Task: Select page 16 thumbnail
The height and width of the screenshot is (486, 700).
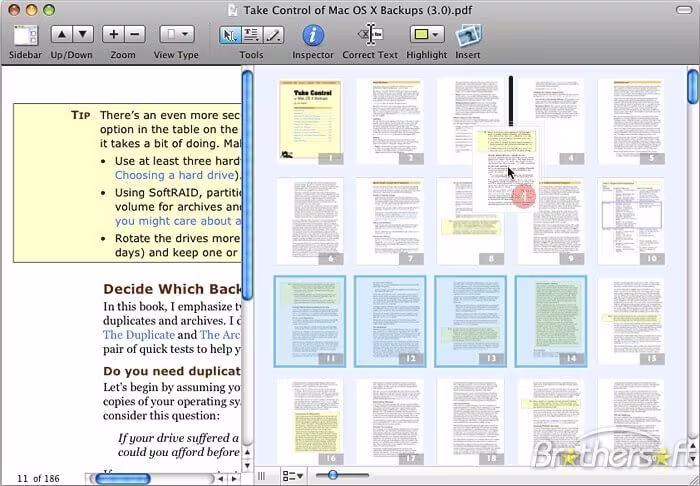Action: click(310, 421)
